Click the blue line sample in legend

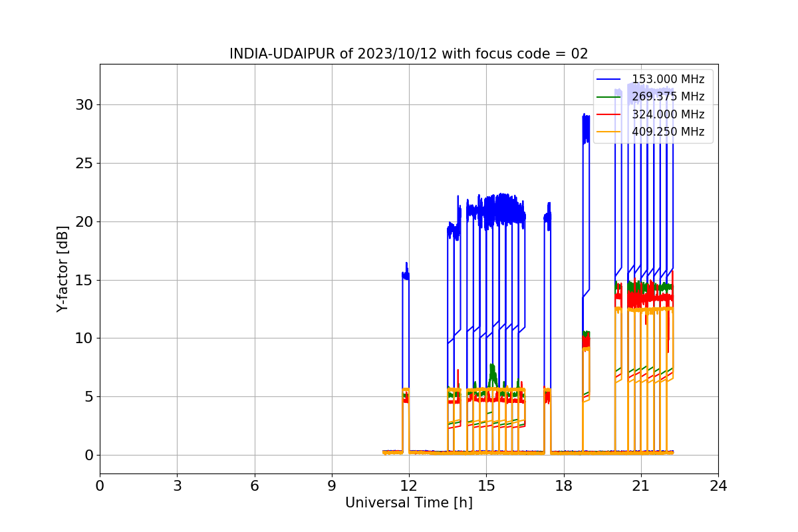608,79
